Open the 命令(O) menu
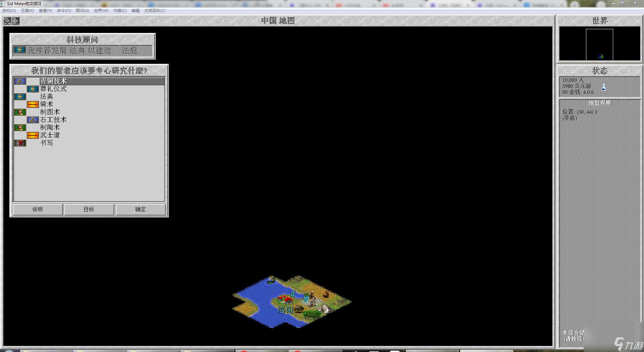The height and width of the screenshot is (352, 644). pyautogui.click(x=64, y=11)
